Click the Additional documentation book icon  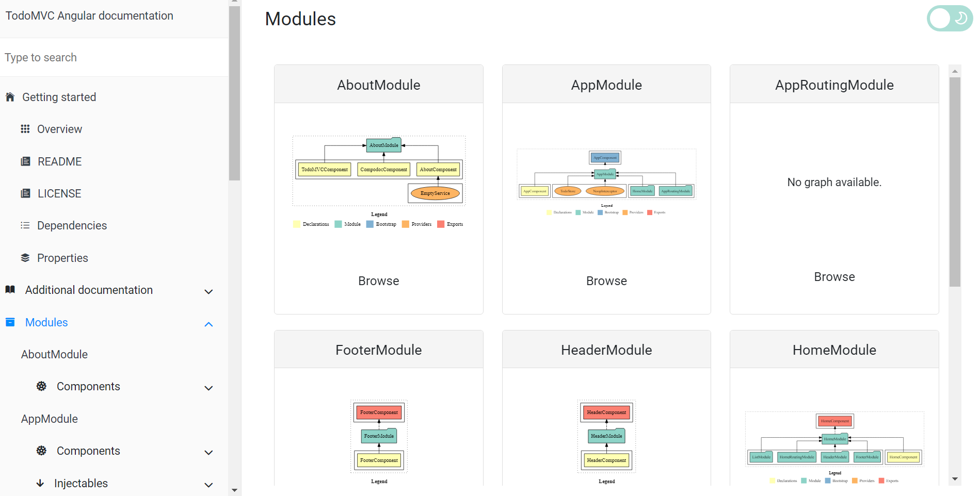coord(10,289)
